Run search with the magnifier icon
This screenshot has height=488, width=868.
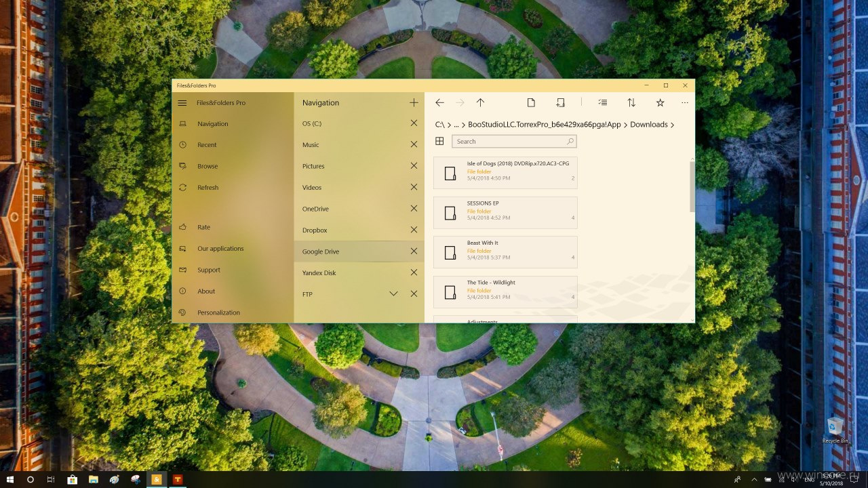pos(570,141)
